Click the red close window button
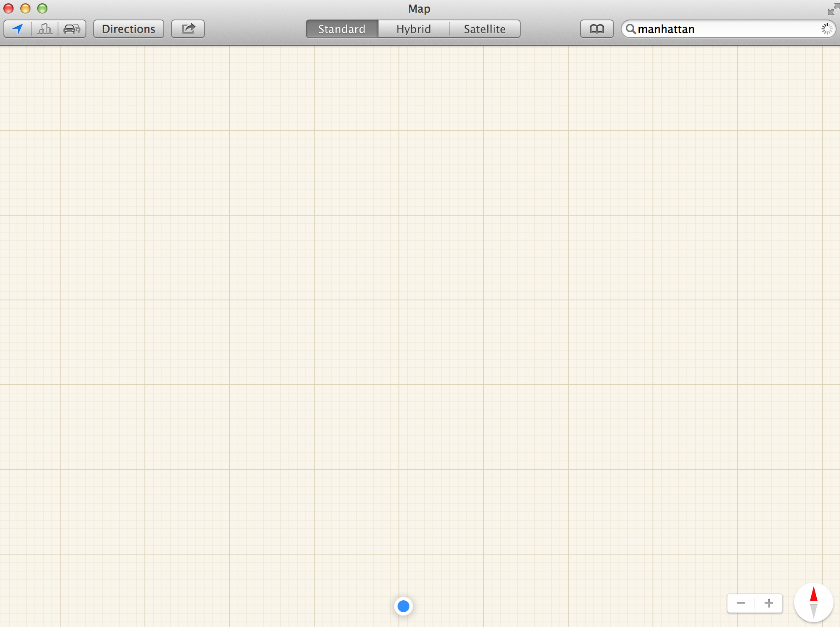The width and height of the screenshot is (840, 627). click(x=8, y=8)
